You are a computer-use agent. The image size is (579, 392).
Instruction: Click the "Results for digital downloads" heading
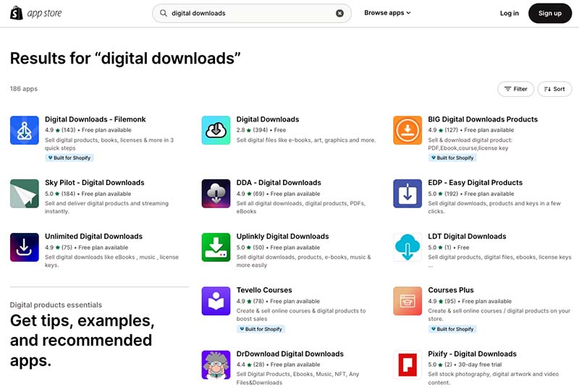(125, 59)
